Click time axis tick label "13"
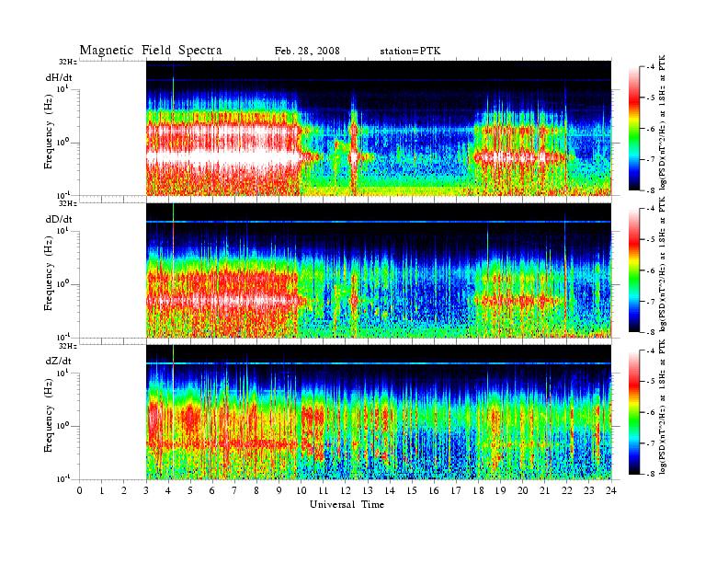728x563 pixels. click(x=368, y=490)
